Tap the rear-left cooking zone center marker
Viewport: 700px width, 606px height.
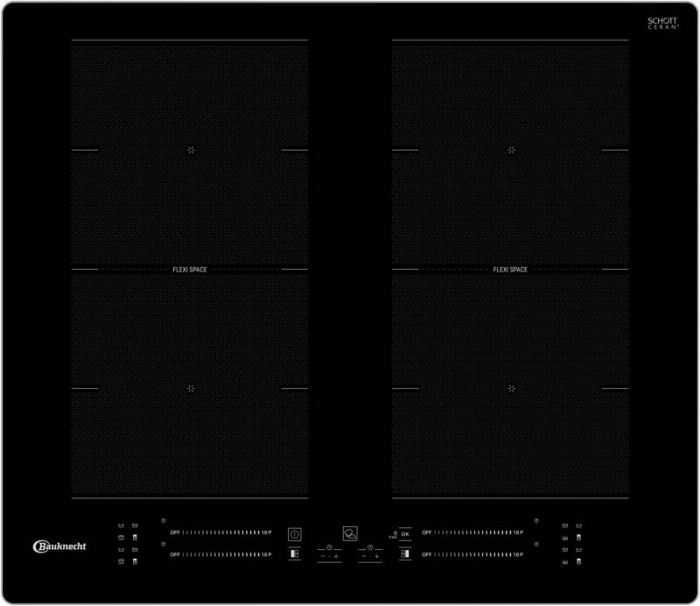[191, 150]
